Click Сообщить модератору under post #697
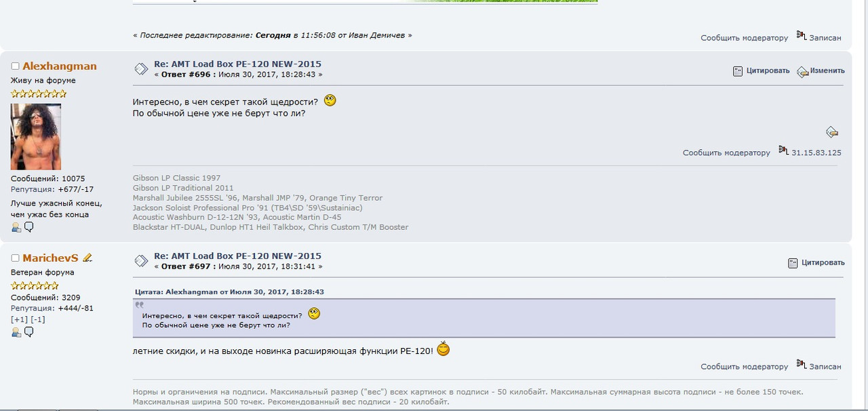Viewport: 868px width, 411px height. [744, 367]
